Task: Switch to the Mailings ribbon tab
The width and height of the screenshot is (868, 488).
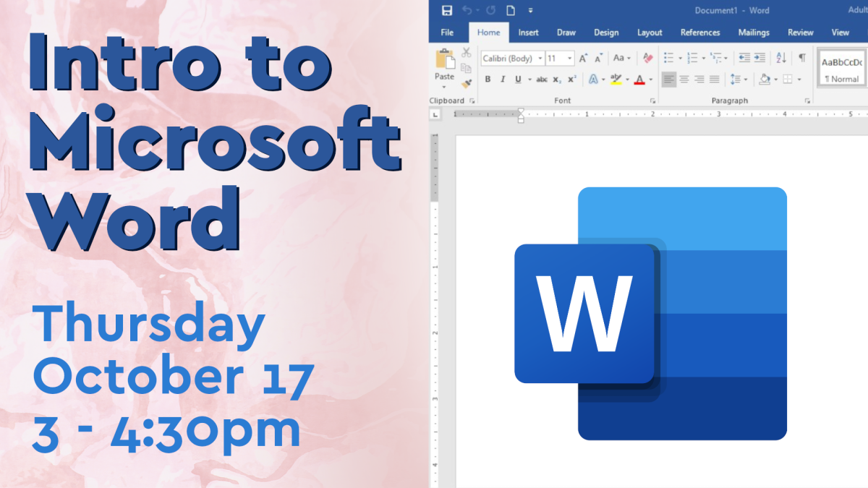Action: 753,32
